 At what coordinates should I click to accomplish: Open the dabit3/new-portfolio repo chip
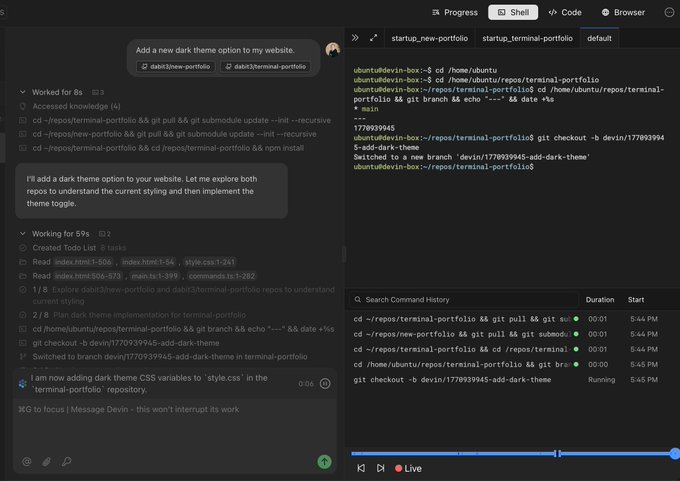click(x=175, y=67)
